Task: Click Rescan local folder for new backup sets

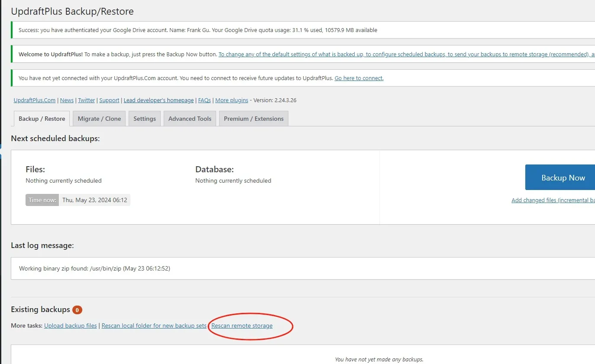Action: pyautogui.click(x=154, y=325)
